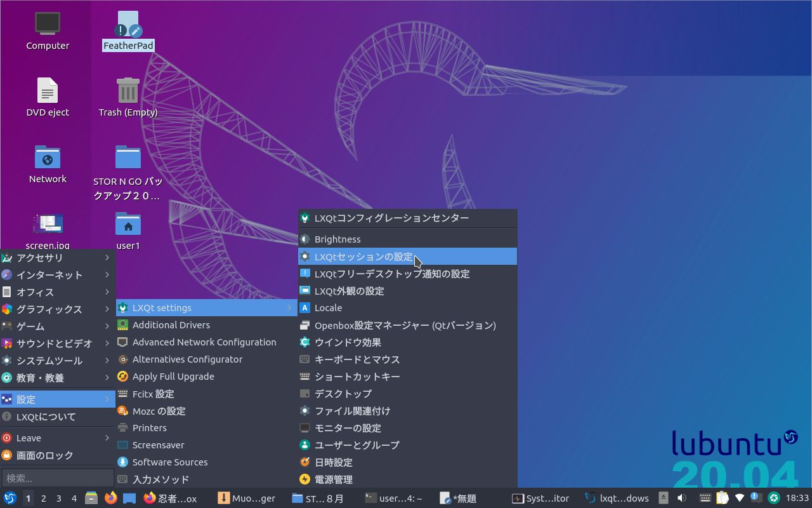Expand the グラフィックス menu category
Viewport: 812px width, 508px height.
[58, 309]
